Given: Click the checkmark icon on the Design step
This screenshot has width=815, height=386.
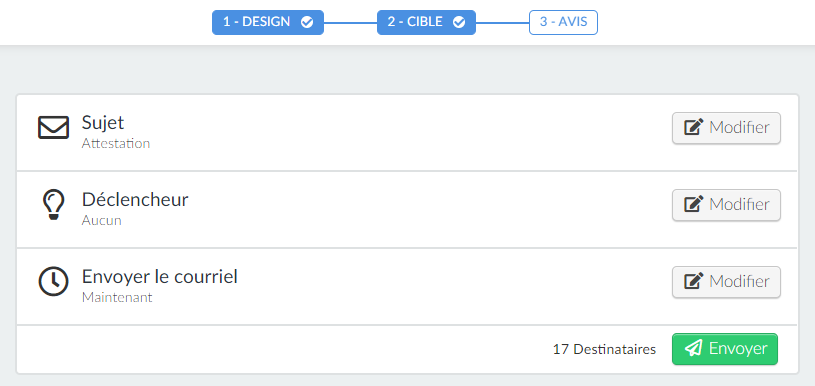Looking at the screenshot, I should pos(307,22).
